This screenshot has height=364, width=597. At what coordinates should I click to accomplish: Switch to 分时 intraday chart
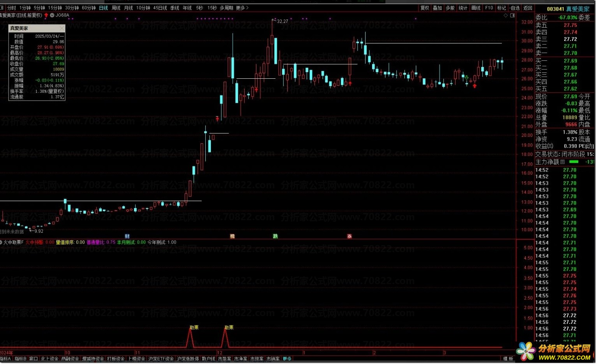point(12,8)
